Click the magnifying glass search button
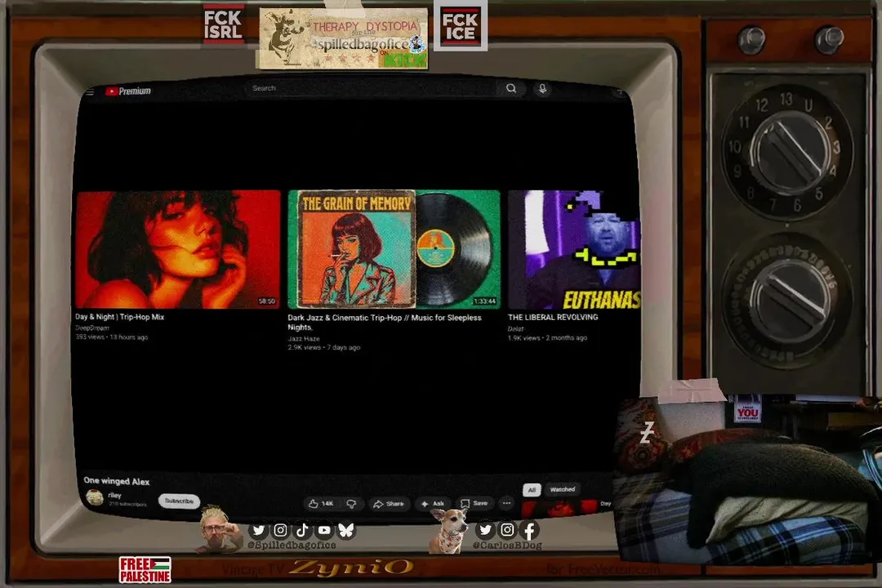The width and height of the screenshot is (882, 588). 510,88
